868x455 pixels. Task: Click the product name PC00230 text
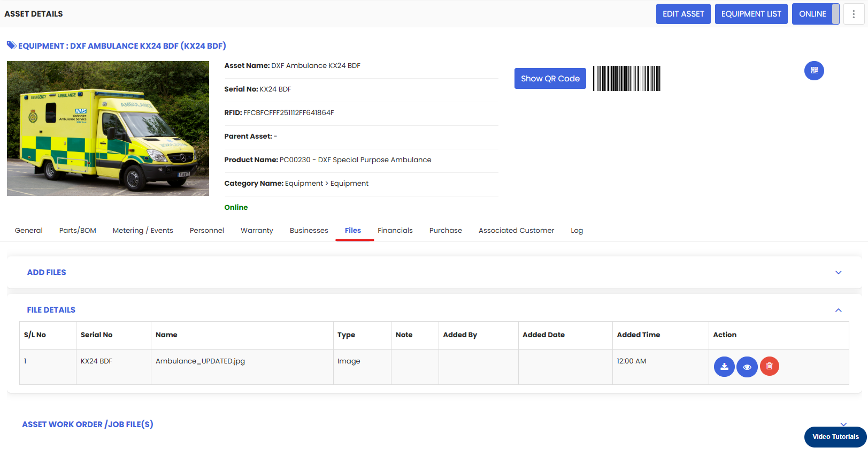click(355, 160)
